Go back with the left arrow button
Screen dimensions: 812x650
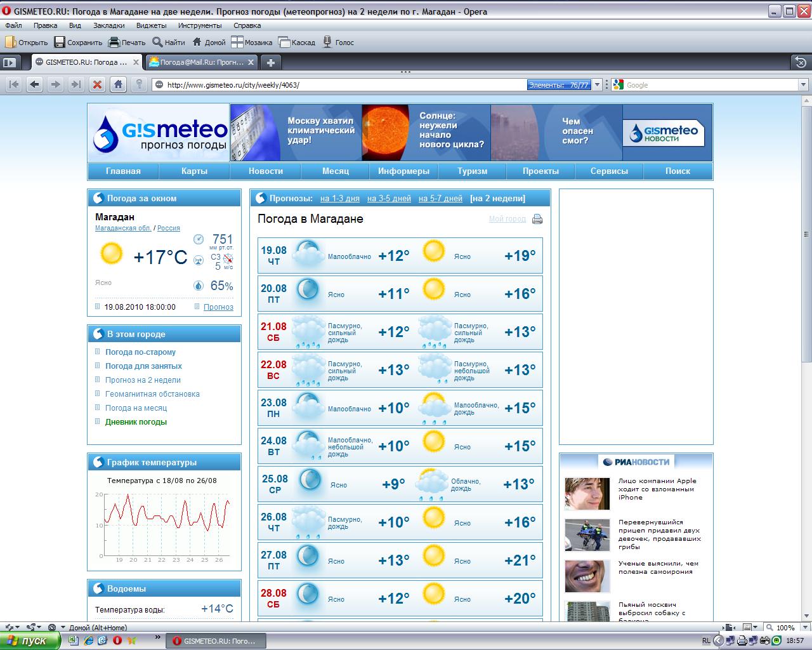(34, 84)
